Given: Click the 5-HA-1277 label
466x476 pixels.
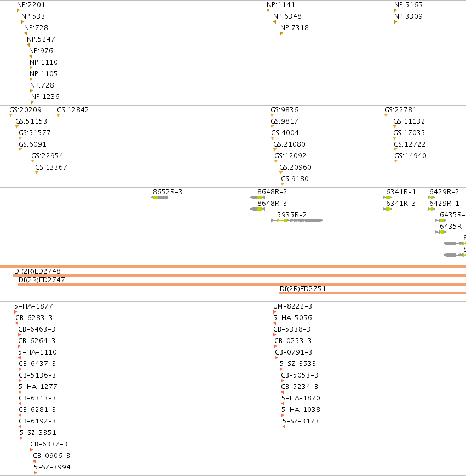Looking at the screenshot, I should pos(38,387).
